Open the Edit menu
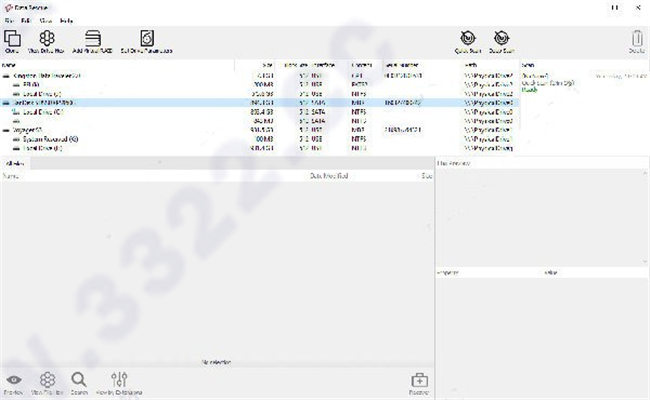This screenshot has height=400, width=650. coord(26,20)
